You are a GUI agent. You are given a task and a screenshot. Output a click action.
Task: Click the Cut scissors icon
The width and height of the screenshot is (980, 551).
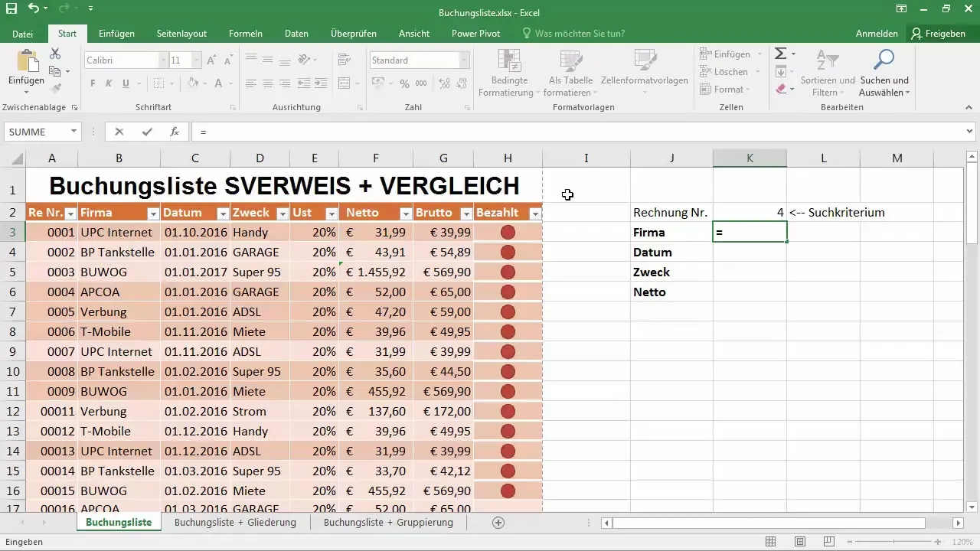55,54
